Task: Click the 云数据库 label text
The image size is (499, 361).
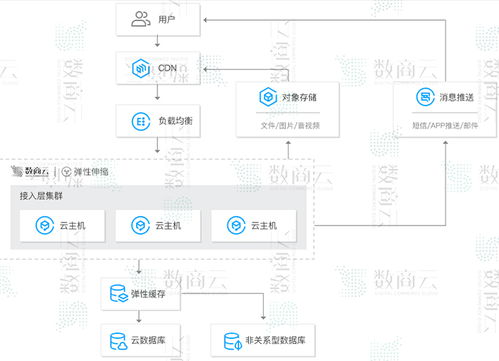Action: (148, 340)
